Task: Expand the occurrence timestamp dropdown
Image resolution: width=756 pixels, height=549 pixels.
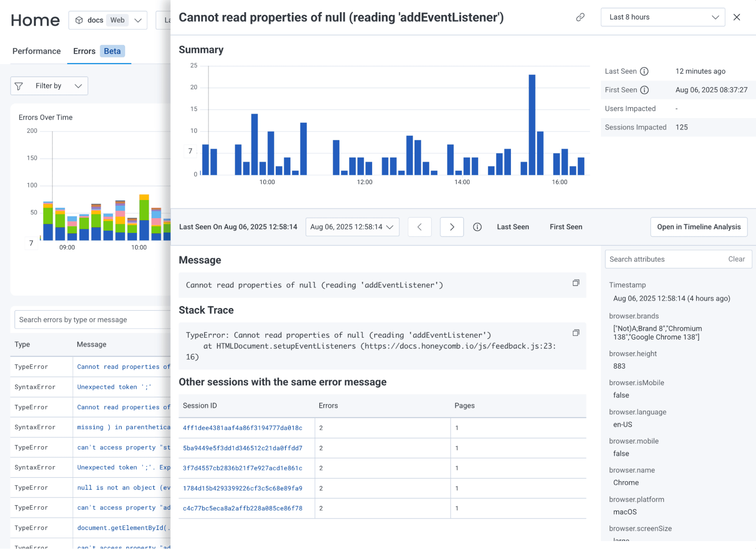Action: pos(352,227)
